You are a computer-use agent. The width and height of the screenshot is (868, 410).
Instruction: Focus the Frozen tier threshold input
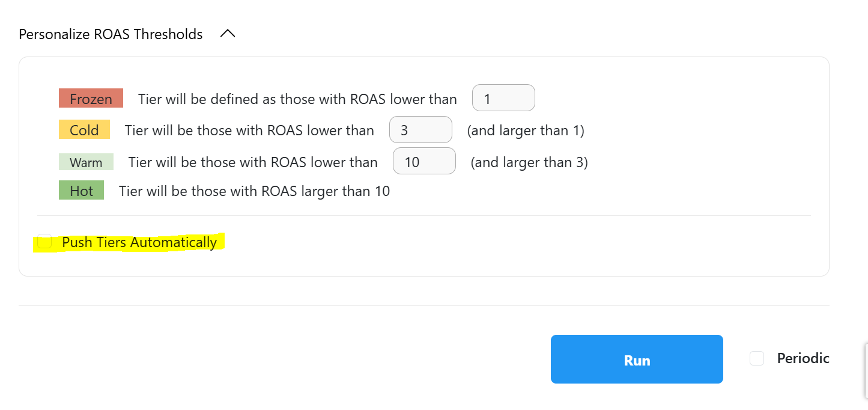(503, 98)
